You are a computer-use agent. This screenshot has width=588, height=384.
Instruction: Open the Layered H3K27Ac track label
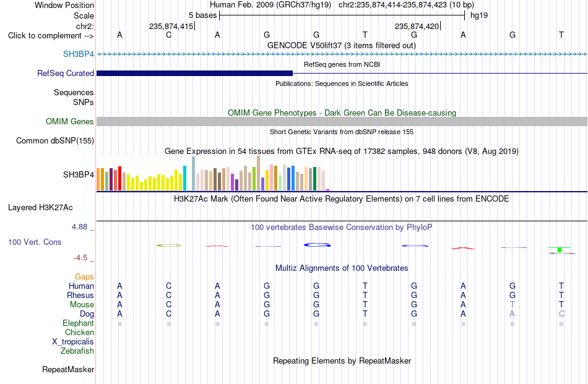(x=40, y=208)
